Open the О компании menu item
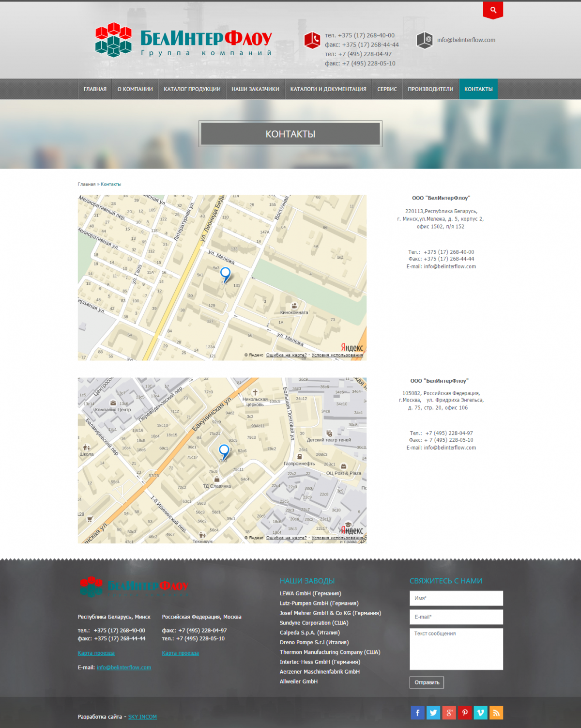 [x=135, y=89]
